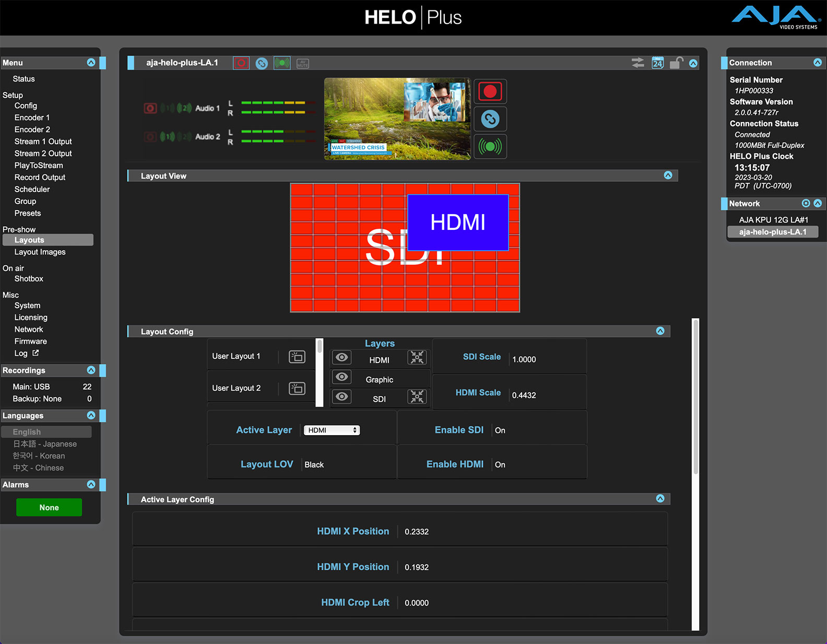827x644 pixels.
Task: Recall User Layout 1 with its icon
Action: pos(297,357)
